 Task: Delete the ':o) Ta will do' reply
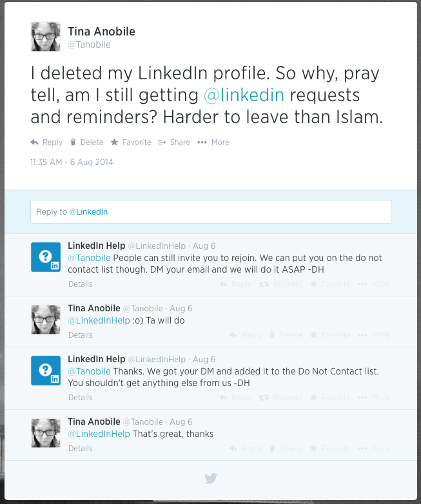point(285,335)
